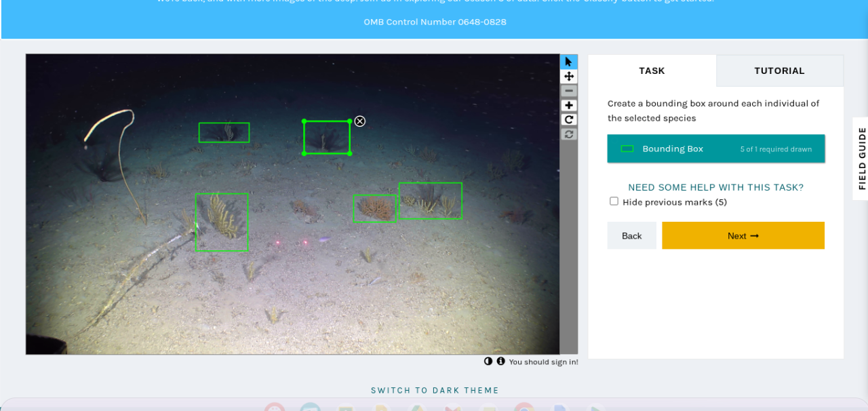Rotate the subject image
The width and height of the screenshot is (868, 411).
569,119
